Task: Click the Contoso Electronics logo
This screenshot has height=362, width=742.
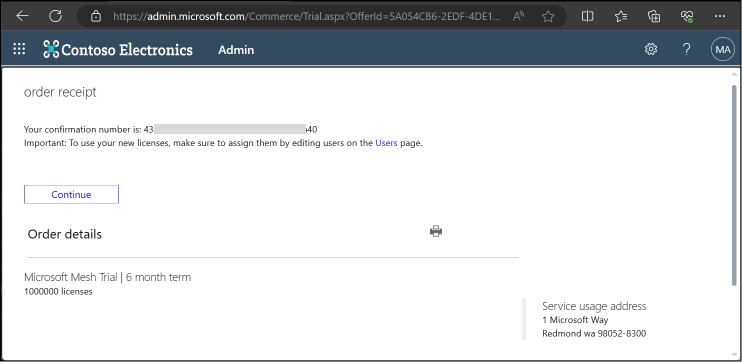Action: coord(118,49)
